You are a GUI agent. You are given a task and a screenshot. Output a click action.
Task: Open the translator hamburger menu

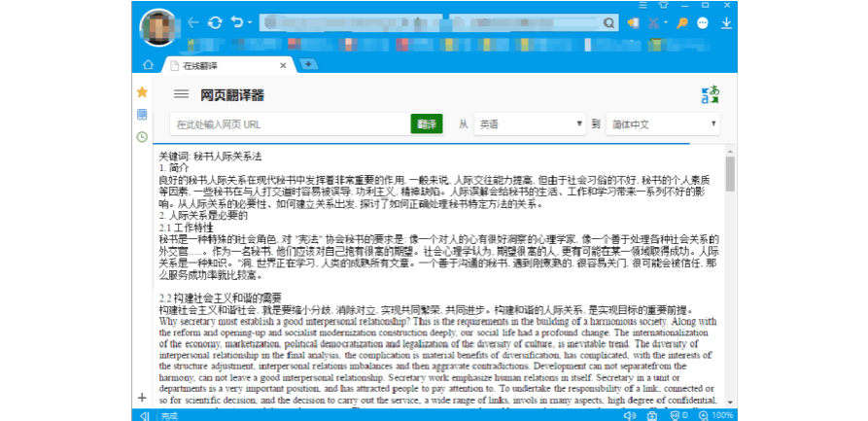tap(182, 94)
